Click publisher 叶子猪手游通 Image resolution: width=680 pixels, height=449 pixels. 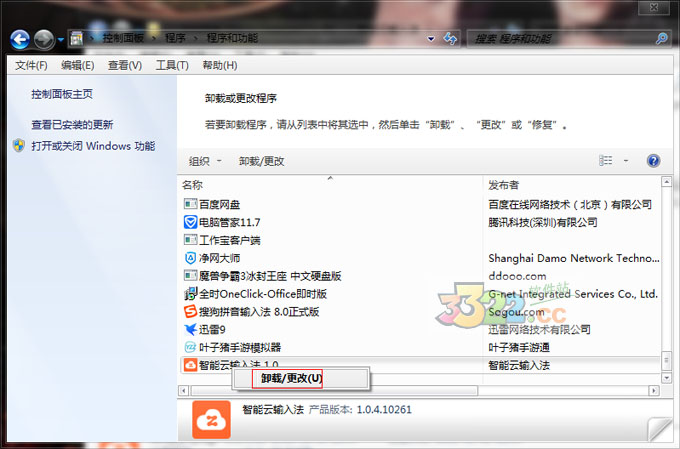coord(519,347)
